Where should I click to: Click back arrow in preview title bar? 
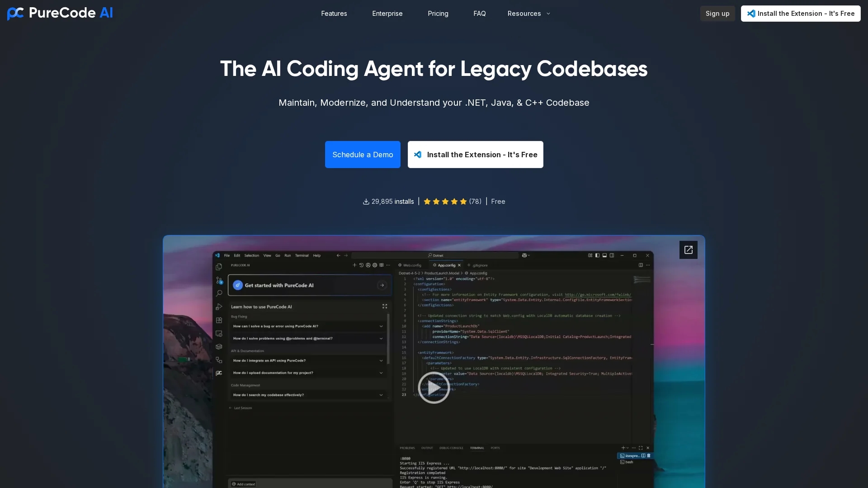tap(338, 255)
